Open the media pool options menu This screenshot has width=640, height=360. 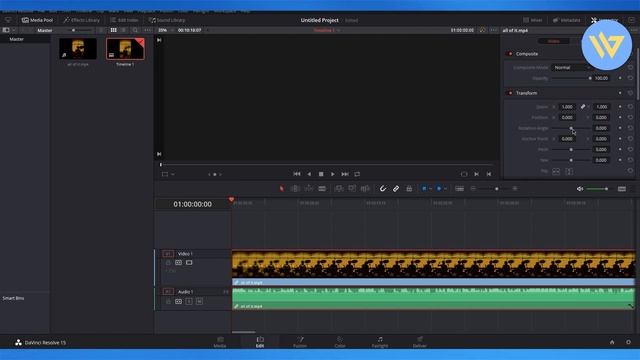tap(147, 30)
